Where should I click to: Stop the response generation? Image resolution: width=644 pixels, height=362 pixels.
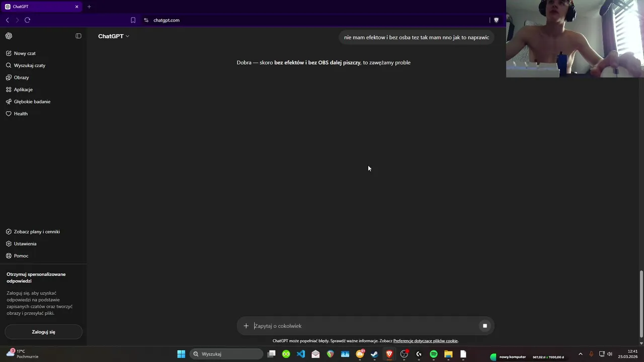coord(485,326)
